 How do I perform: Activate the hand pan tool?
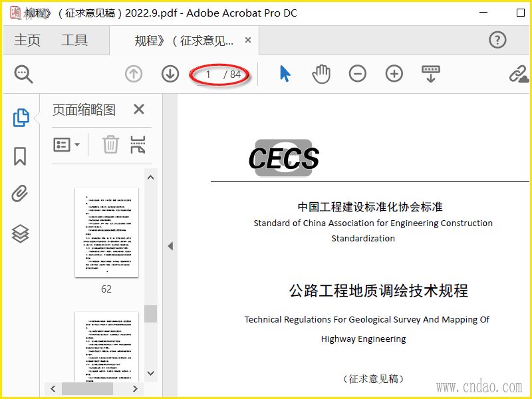click(321, 74)
